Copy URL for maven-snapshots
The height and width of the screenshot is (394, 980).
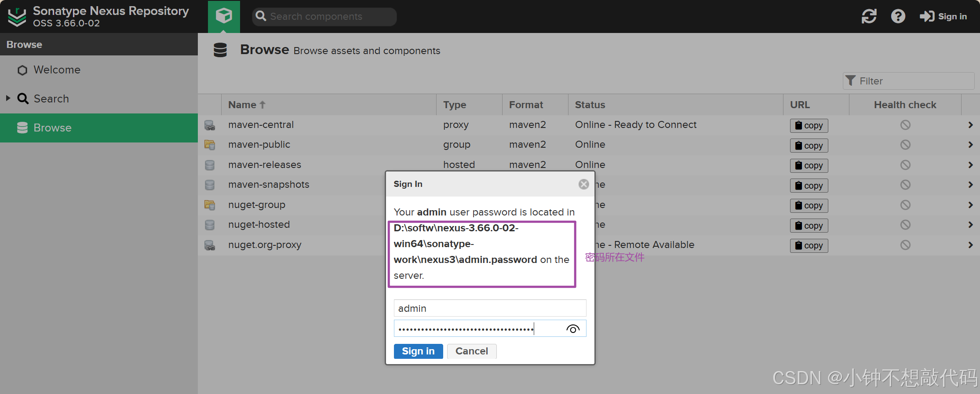point(809,186)
